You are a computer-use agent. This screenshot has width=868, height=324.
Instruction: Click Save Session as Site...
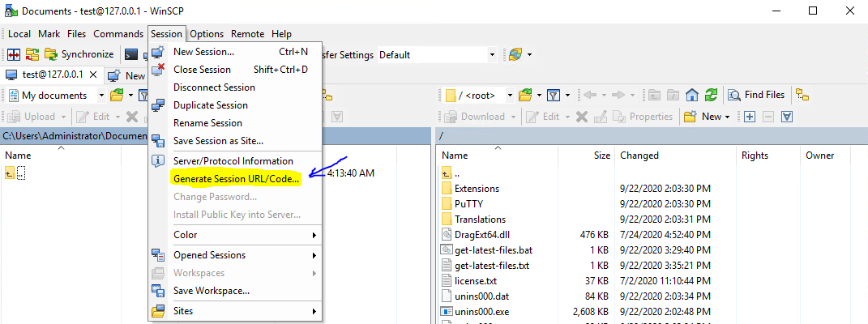coord(235,140)
